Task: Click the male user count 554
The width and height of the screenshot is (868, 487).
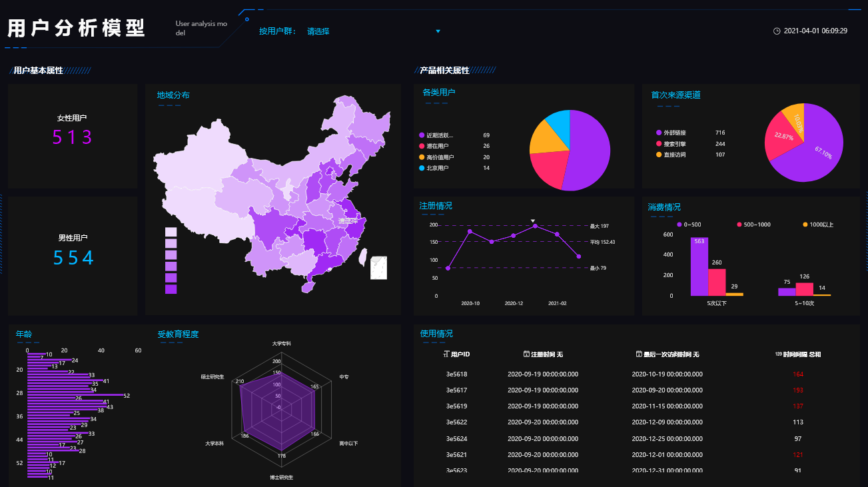Action: click(x=73, y=258)
